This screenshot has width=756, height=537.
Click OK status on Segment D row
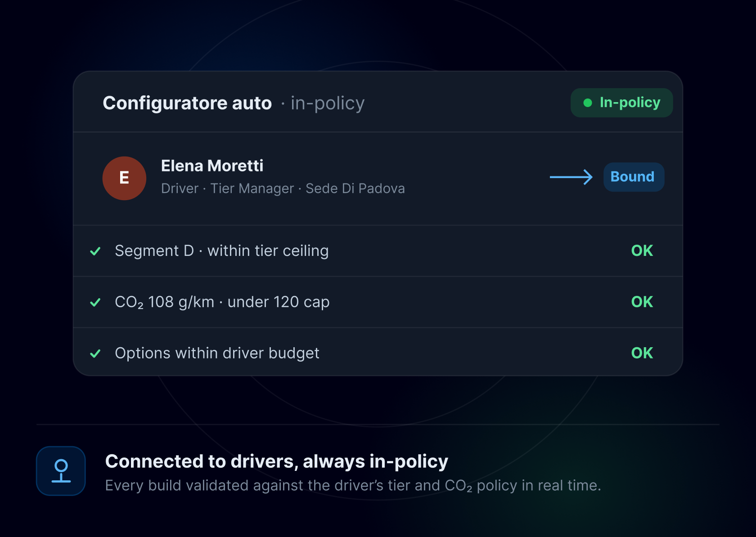(642, 251)
